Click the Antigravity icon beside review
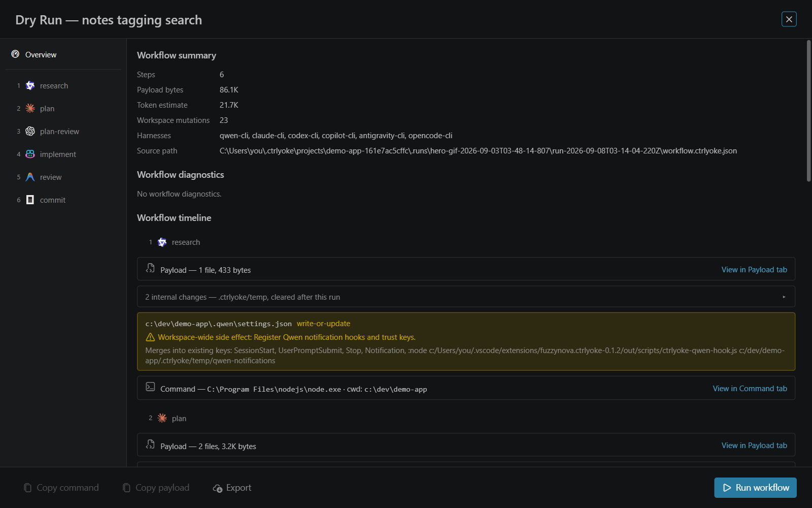This screenshot has width=812, height=508. [30, 177]
